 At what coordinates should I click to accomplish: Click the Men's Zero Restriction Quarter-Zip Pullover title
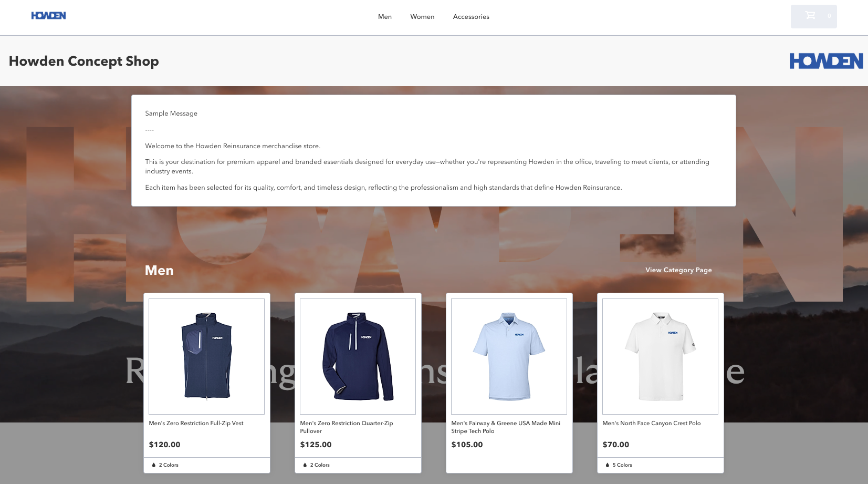[347, 427]
